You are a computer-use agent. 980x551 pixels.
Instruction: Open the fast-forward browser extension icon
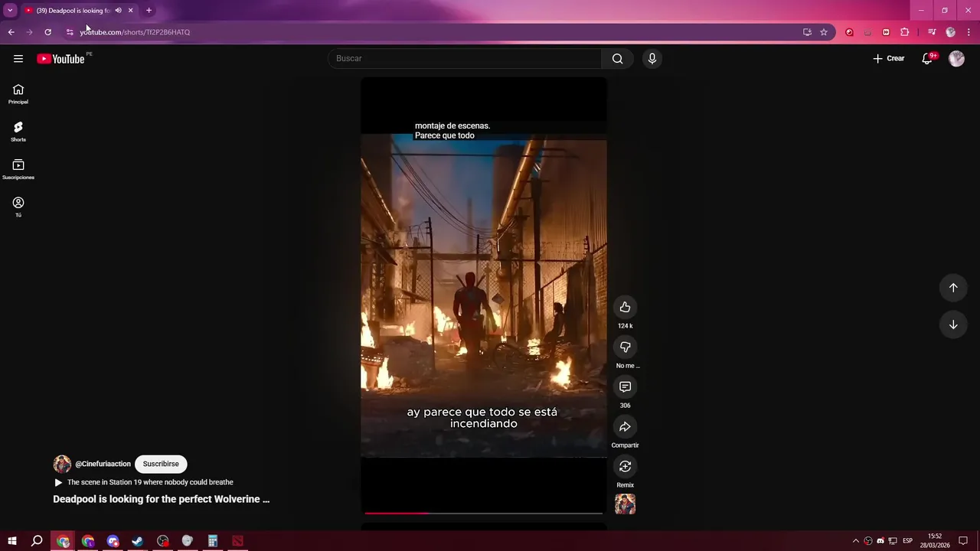pyautogui.click(x=886, y=32)
